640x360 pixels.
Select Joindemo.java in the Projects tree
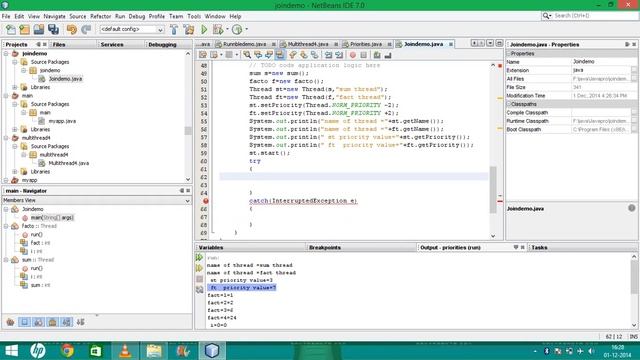pos(65,79)
